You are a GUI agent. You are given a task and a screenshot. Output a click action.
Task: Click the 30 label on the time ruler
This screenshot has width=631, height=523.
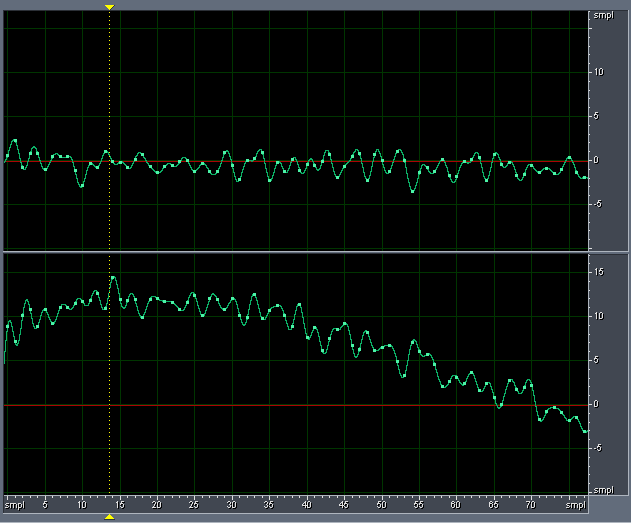pyautogui.click(x=232, y=504)
